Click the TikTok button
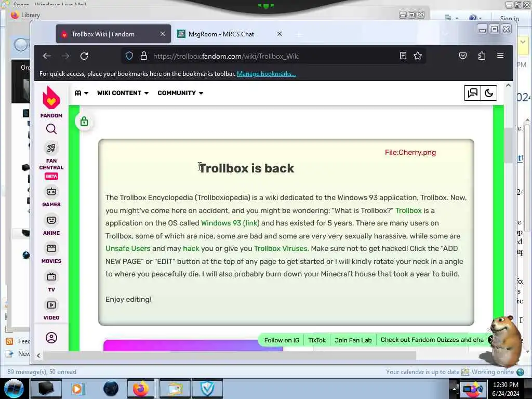The image size is (532, 399). tap(317, 340)
